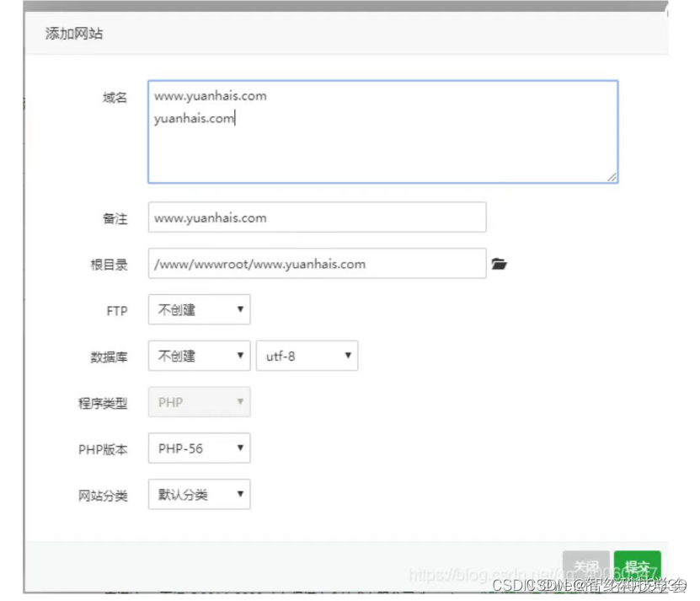Click the 网站分类 label
700x601 pixels.
103,496
